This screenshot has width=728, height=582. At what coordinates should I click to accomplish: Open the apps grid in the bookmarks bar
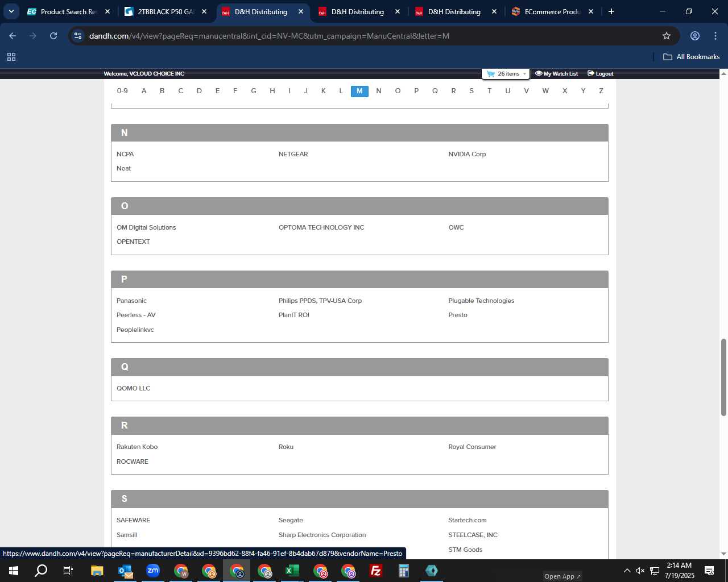11,57
